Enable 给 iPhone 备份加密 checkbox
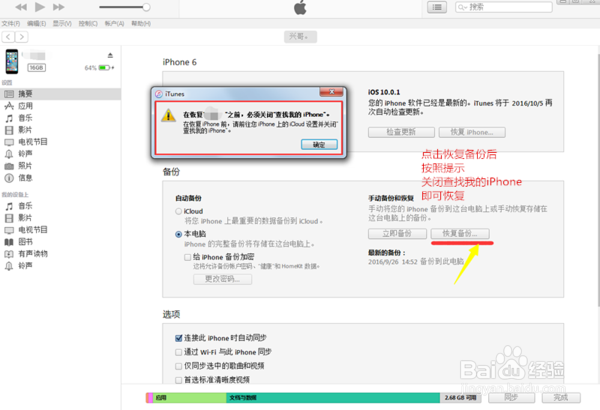The image size is (600, 410). pos(188,257)
